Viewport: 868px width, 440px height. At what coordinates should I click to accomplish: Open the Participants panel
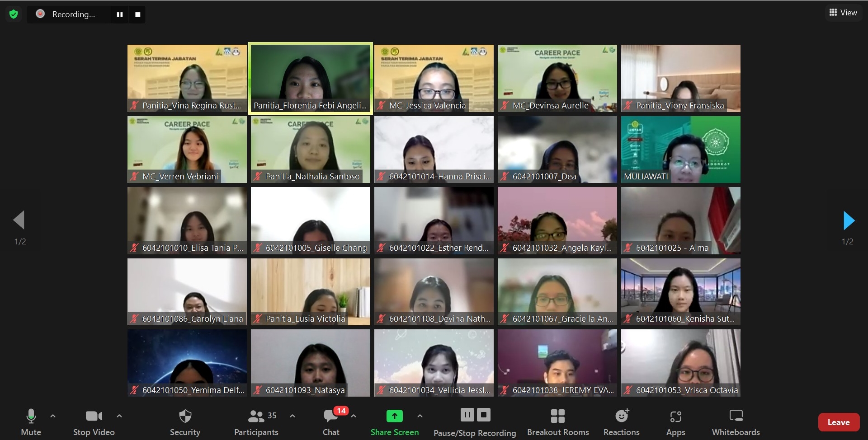pos(256,422)
